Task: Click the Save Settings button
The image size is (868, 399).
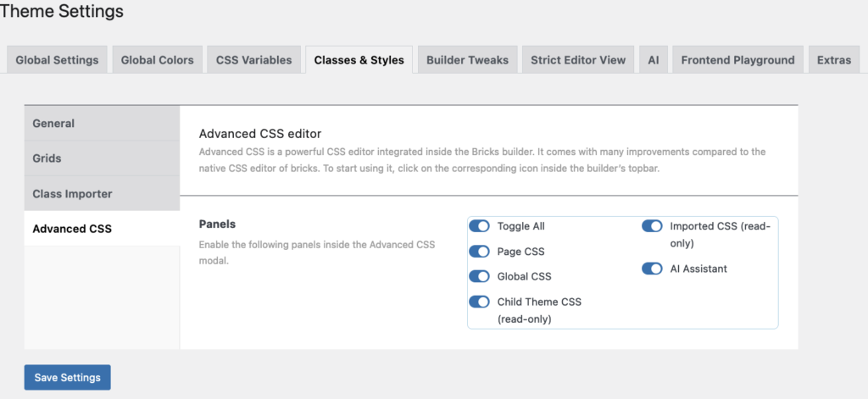Action: point(67,378)
